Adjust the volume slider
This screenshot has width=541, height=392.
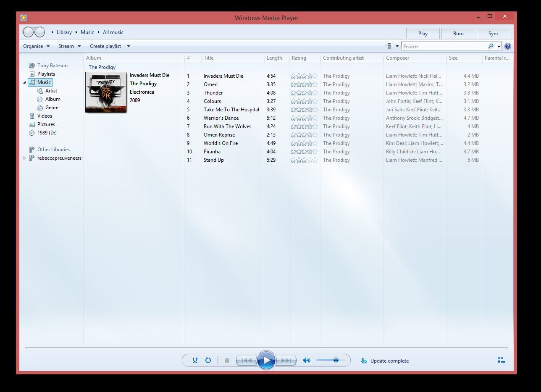click(x=336, y=360)
